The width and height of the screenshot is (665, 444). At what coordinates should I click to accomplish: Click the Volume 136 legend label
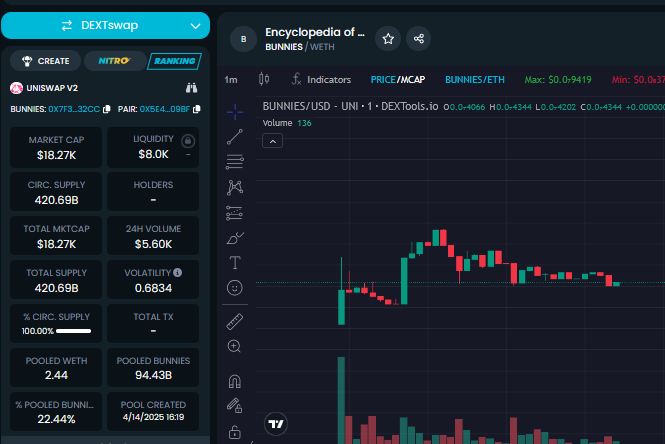click(x=287, y=123)
